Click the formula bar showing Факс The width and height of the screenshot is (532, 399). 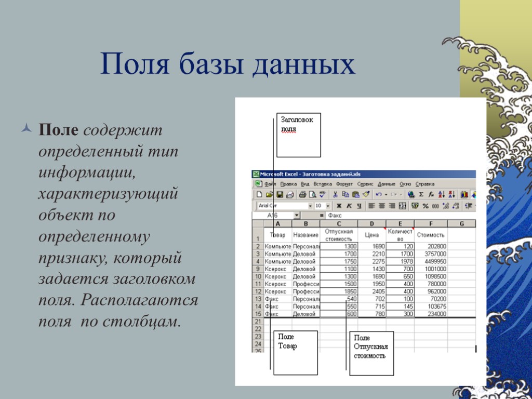click(401, 216)
